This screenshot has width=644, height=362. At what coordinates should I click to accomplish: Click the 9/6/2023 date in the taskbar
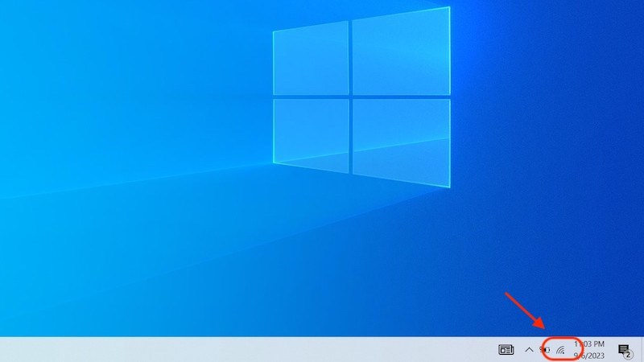[589, 355]
